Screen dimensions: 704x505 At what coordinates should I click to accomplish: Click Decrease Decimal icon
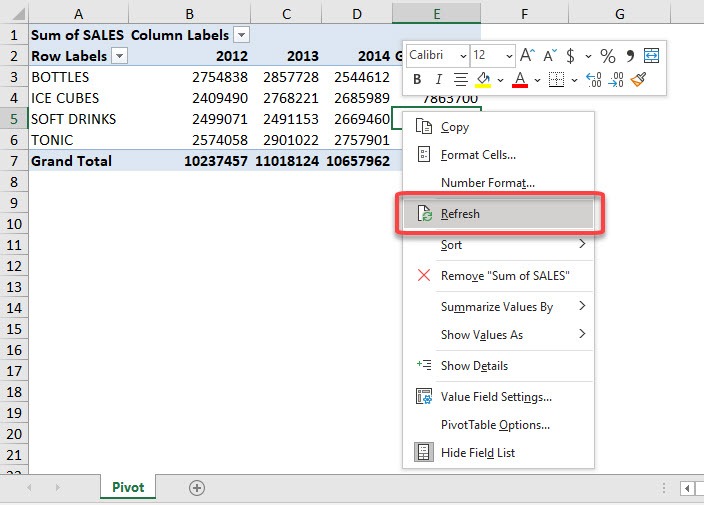point(616,80)
